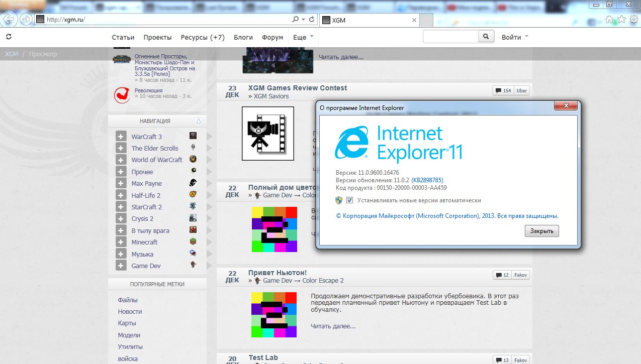This screenshot has height=364, width=641.
Task: Click the magnifier search button on site
Action: pyautogui.click(x=486, y=37)
